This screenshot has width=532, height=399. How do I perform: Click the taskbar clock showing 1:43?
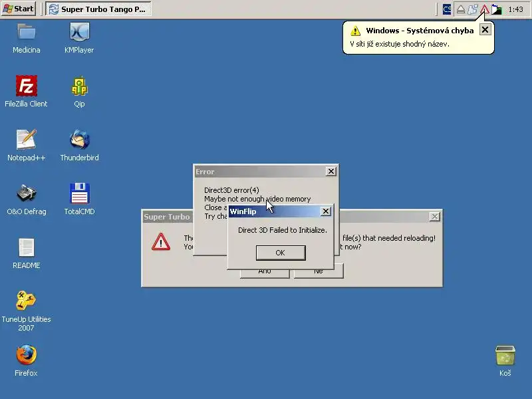(x=516, y=9)
